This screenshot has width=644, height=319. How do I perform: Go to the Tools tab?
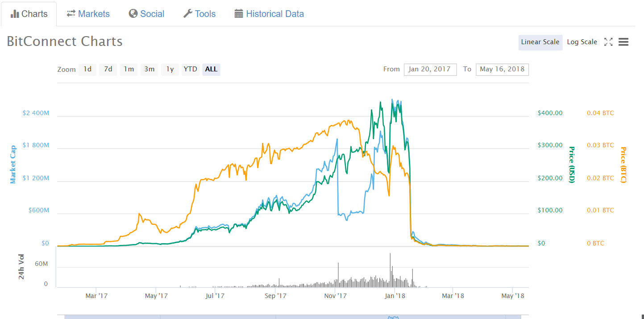click(199, 14)
